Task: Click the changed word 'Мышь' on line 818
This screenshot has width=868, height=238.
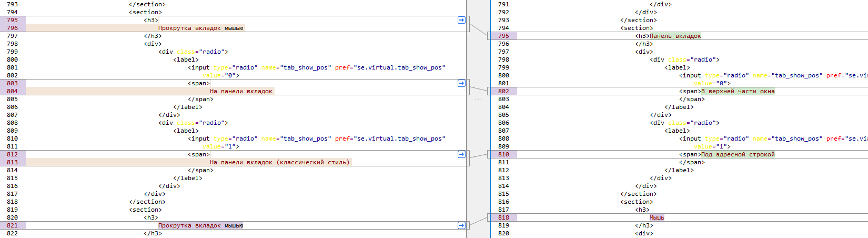Action: coord(657,217)
